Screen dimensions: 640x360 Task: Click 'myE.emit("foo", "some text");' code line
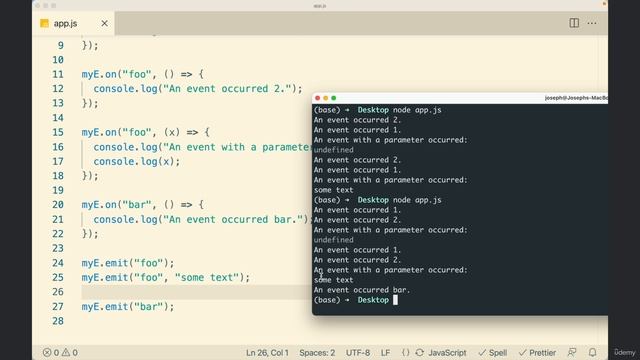166,278
